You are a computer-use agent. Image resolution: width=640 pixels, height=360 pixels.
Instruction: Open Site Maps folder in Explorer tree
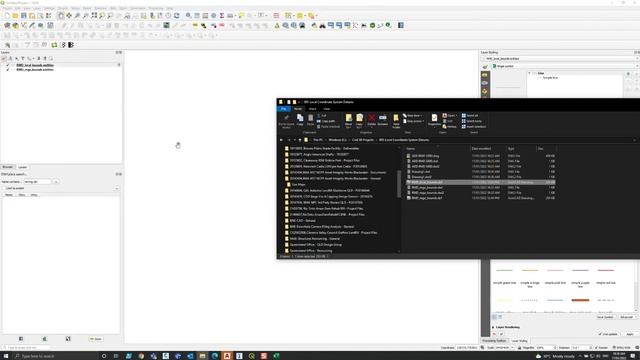pos(298,184)
